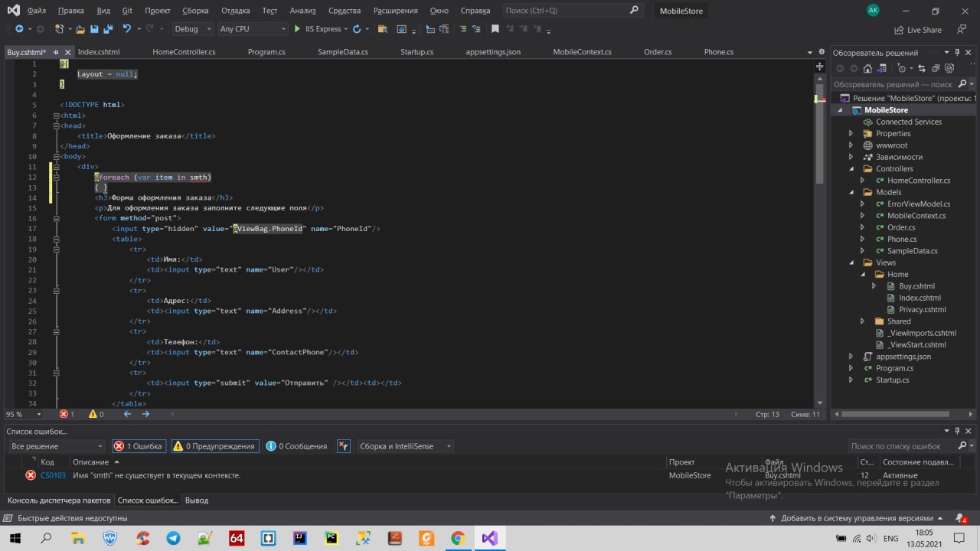Click the clear filter icon in Error List

(x=344, y=446)
